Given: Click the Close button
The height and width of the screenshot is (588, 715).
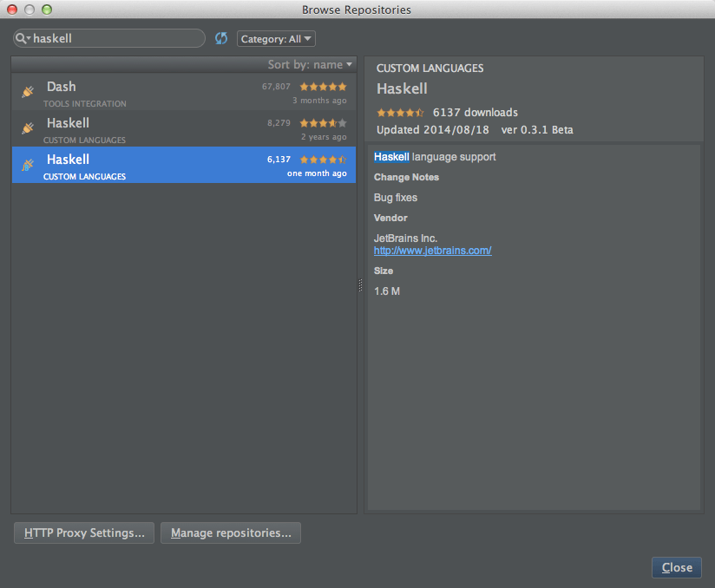Looking at the screenshot, I should [677, 567].
